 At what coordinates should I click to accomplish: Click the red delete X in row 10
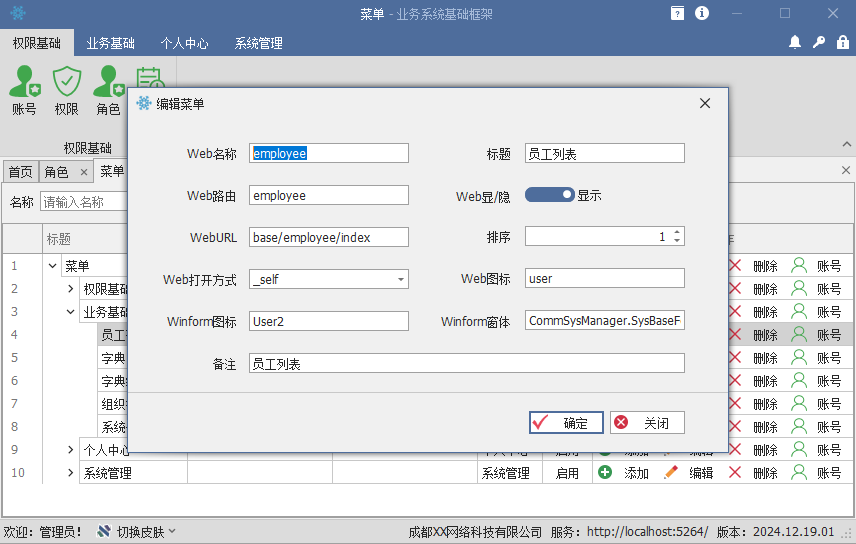[x=735, y=472]
